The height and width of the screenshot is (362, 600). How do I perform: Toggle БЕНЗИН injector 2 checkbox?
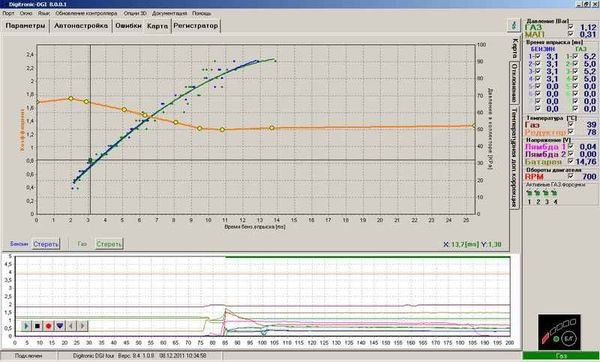[x=538, y=64]
